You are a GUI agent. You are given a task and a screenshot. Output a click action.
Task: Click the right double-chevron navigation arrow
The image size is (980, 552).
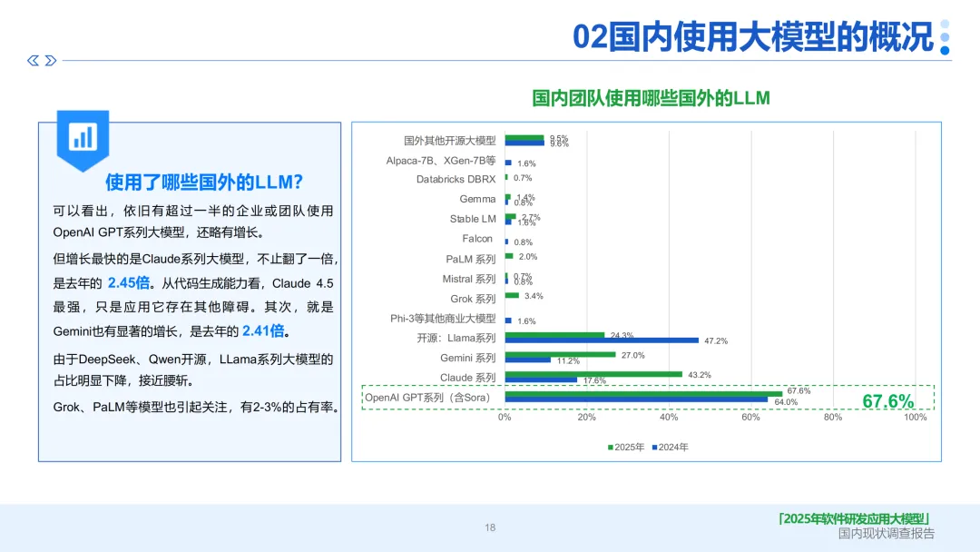(51, 61)
